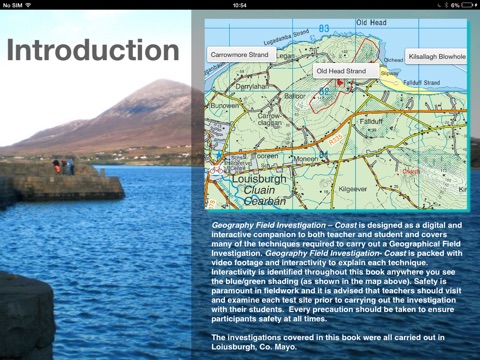This screenshot has width=480, height=360.
Task: Tap Cluain Cearbán label on map
Action: [x=264, y=195]
